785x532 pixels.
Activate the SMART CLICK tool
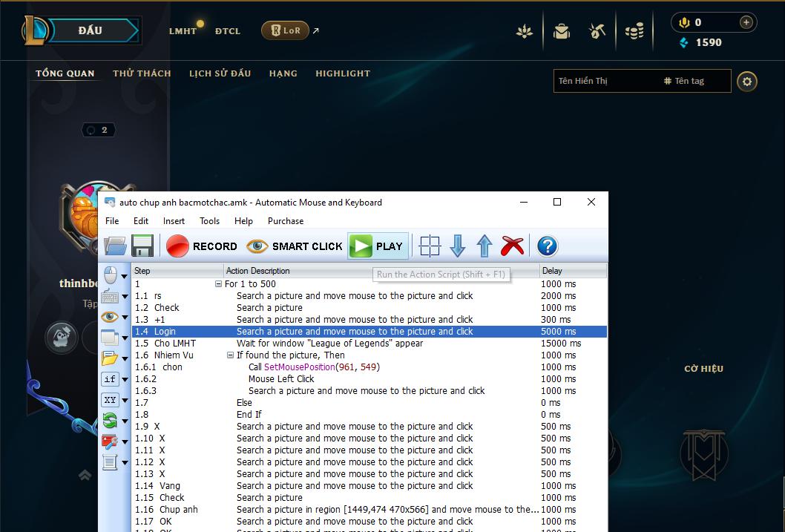tap(295, 246)
